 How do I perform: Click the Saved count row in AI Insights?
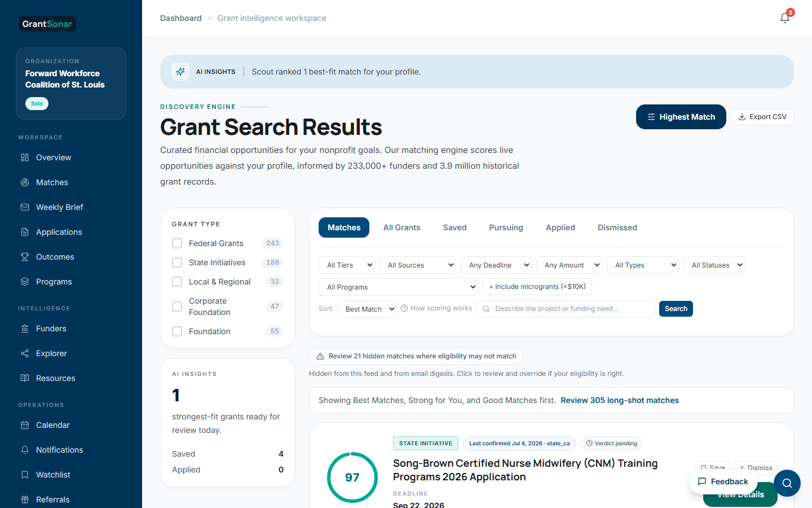coord(228,454)
